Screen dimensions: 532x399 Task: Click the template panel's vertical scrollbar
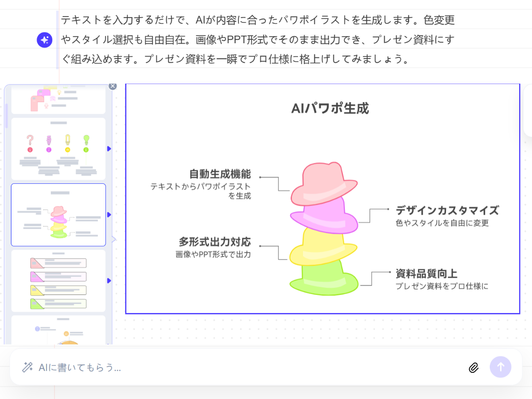pos(7,115)
